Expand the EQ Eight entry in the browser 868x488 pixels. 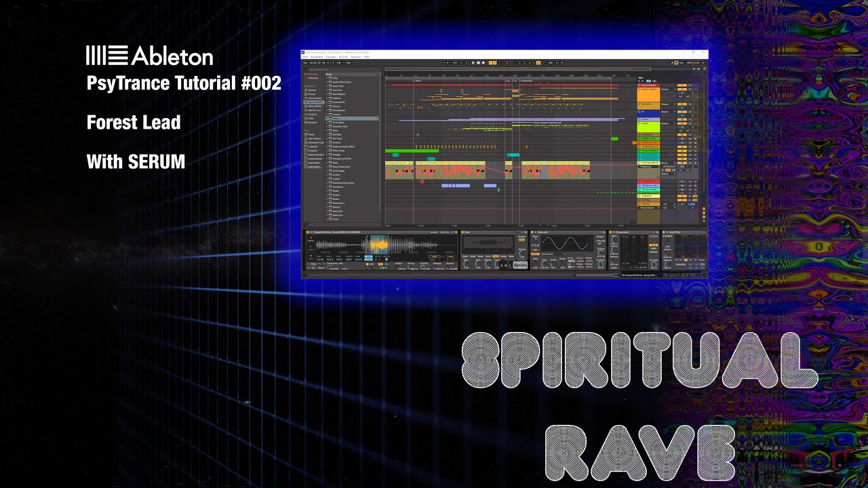click(327, 135)
